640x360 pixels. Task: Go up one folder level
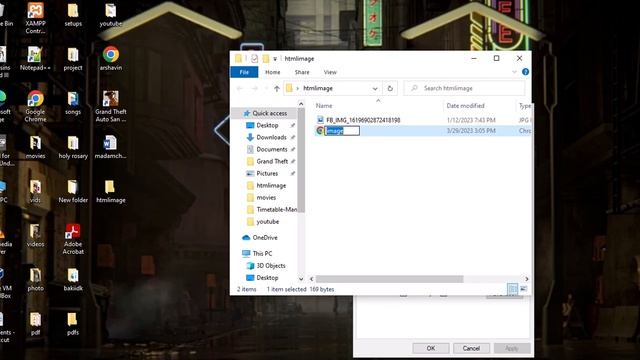tap(277, 88)
